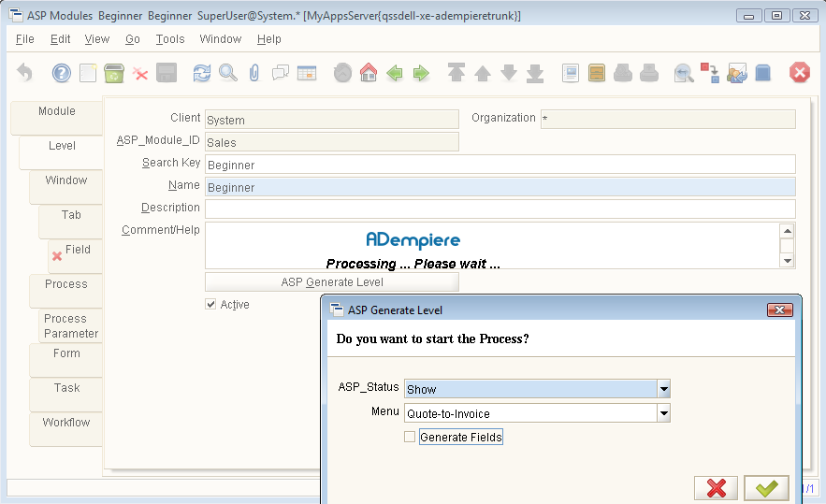Viewport: 826px width, 504px height.
Task: Click the Zoom Across magnifier icon
Action: point(684,73)
